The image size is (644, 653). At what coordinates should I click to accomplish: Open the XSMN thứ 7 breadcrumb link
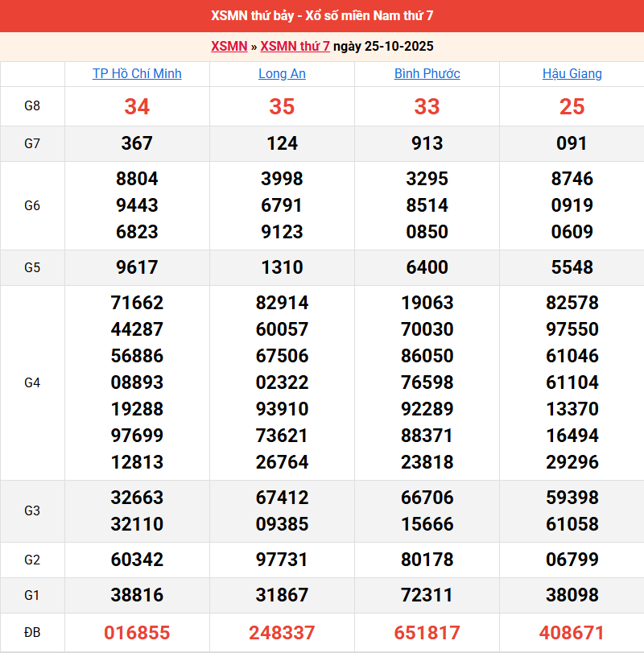pyautogui.click(x=295, y=46)
